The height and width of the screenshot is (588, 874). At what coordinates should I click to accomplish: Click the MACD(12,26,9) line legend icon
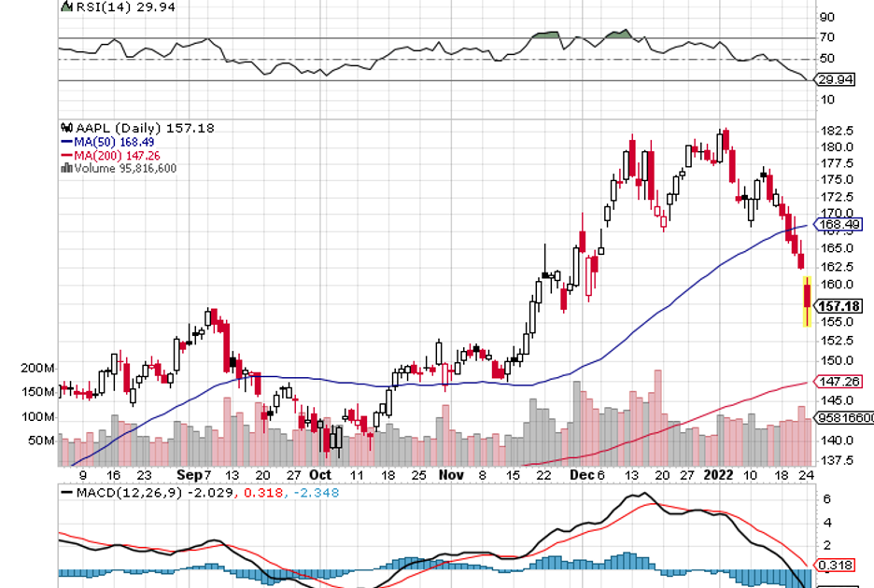coord(66,492)
